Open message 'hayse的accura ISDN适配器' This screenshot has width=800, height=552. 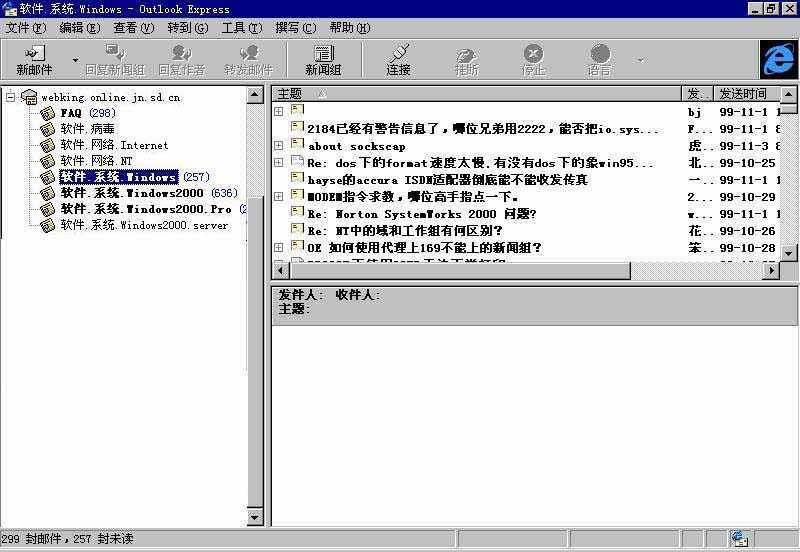(447, 180)
